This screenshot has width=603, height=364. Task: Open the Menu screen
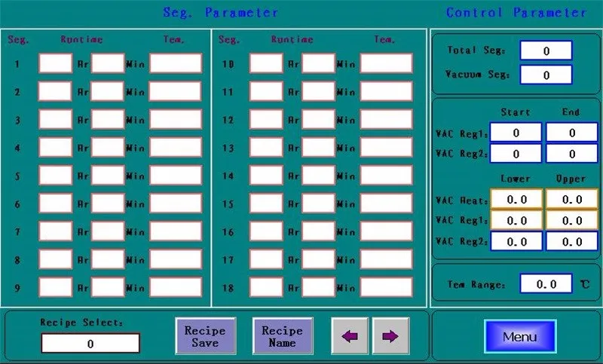(519, 336)
